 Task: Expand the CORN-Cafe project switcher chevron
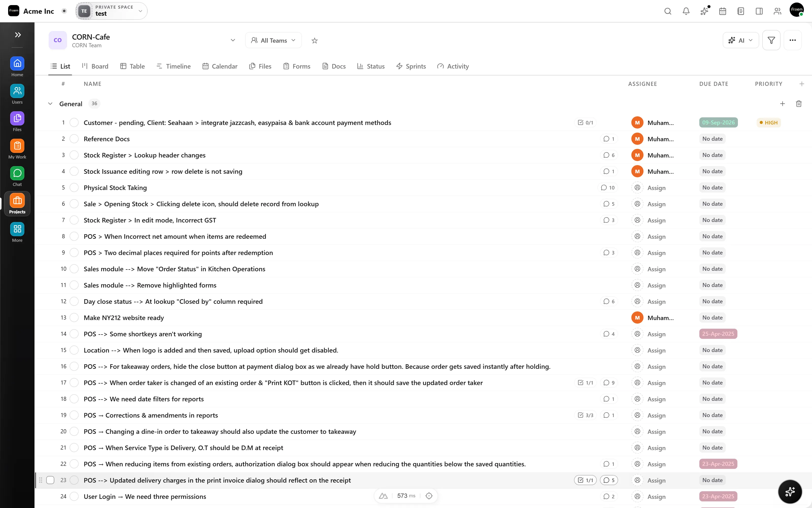pos(233,40)
